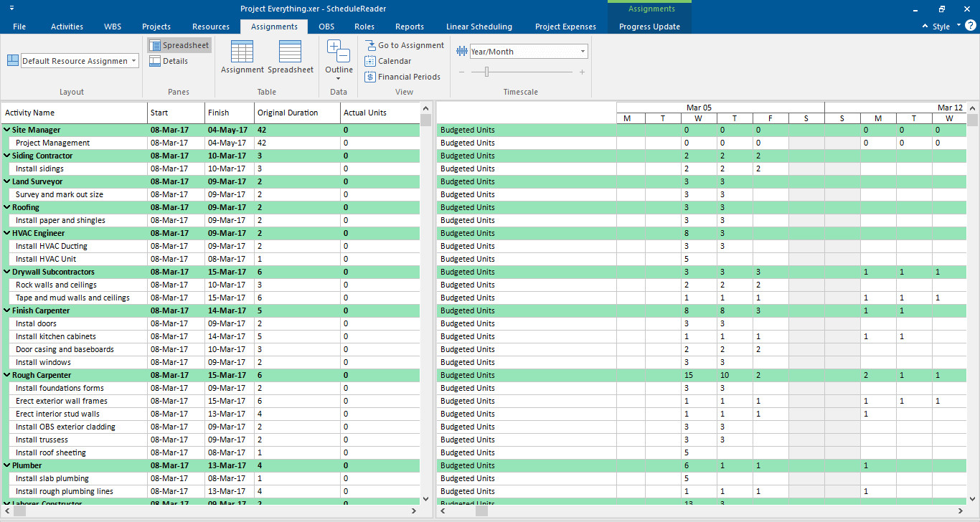Open the Linear Scheduling tab
980x522 pixels.
pos(479,27)
